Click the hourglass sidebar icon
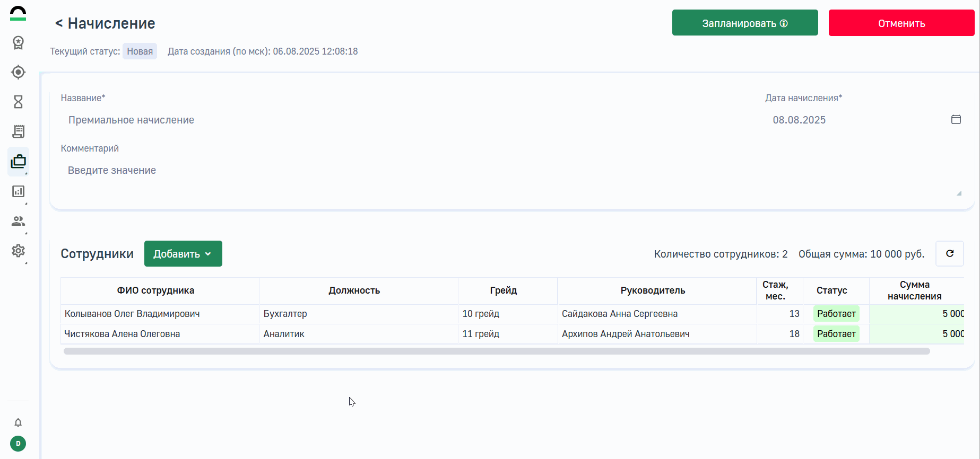The height and width of the screenshot is (459, 980). click(x=18, y=102)
